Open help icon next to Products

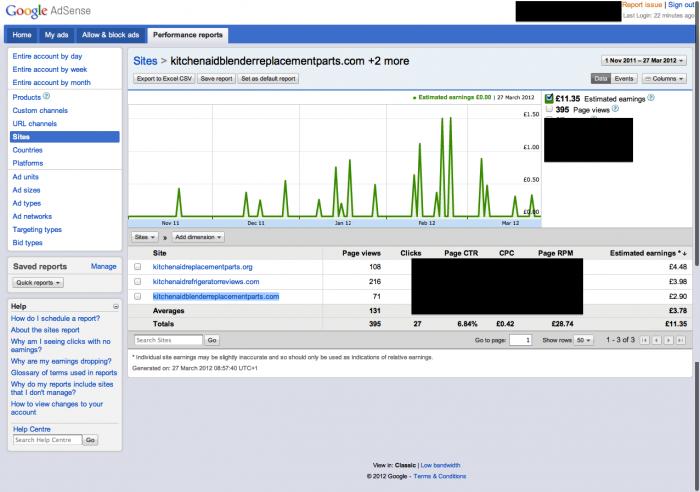(x=46, y=96)
